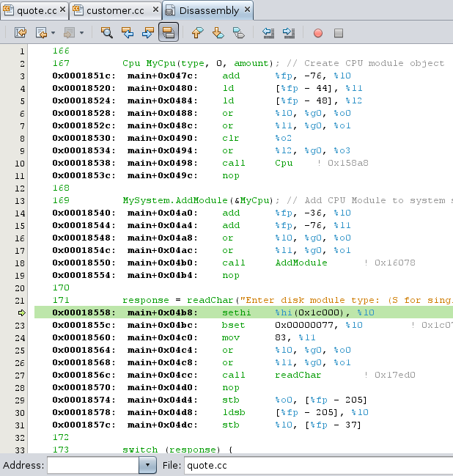Close the Disassembly tab
The width and height of the screenshot is (453, 476).
pyautogui.click(x=247, y=10)
